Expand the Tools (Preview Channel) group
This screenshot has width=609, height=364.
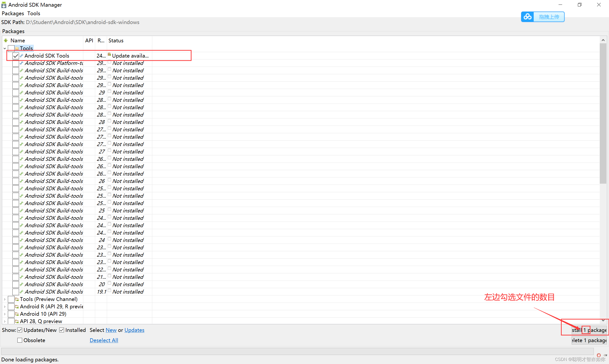[5, 299]
